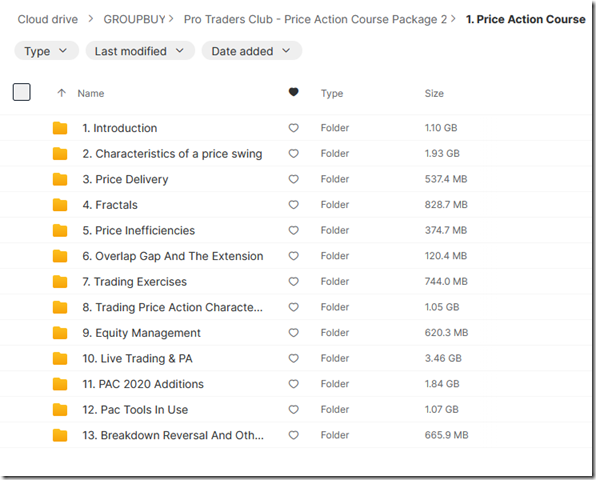This screenshot has height=480, width=596.
Task: Click the 120.4 MB size value
Action: point(446,256)
